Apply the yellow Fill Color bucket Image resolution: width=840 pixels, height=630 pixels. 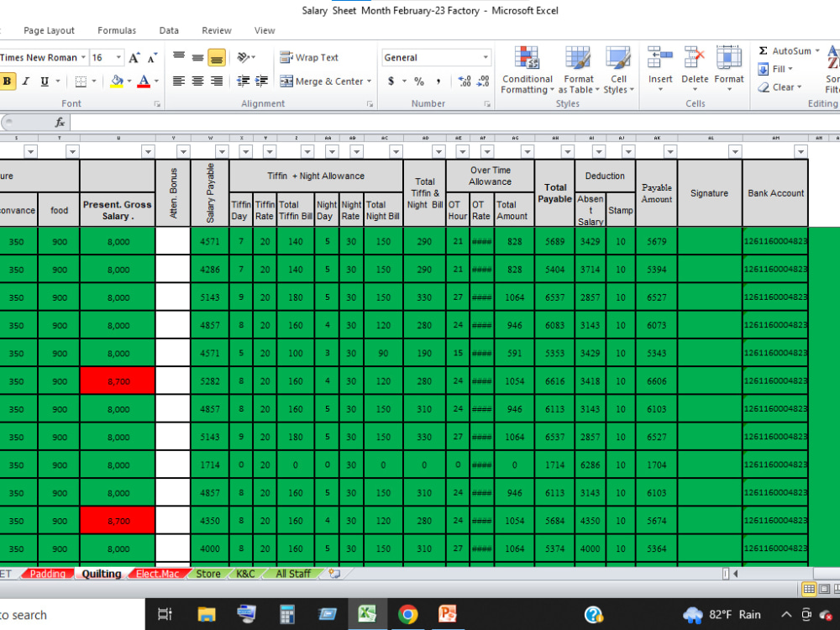117,81
